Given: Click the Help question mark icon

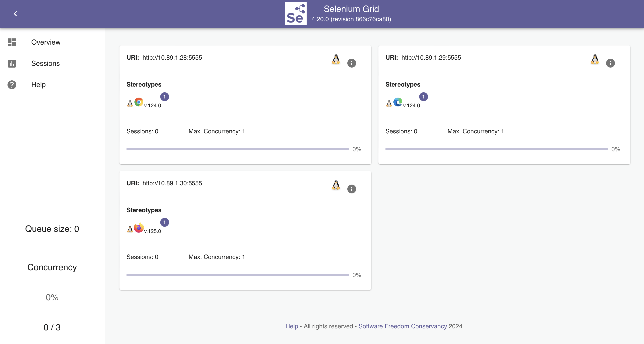Looking at the screenshot, I should [12, 85].
